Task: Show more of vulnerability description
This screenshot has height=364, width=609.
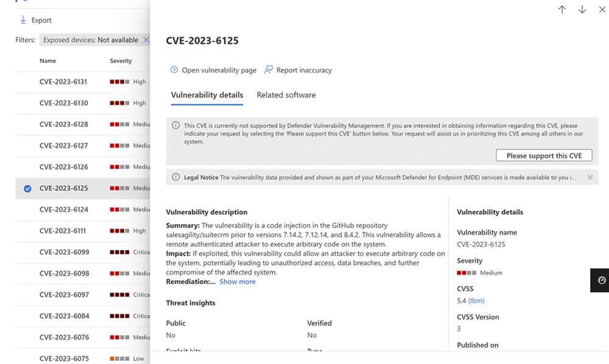Action: coord(237,282)
